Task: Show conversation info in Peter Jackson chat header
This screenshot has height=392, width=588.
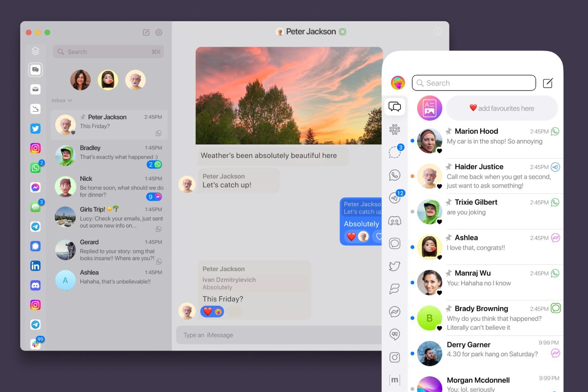Action: point(438,32)
